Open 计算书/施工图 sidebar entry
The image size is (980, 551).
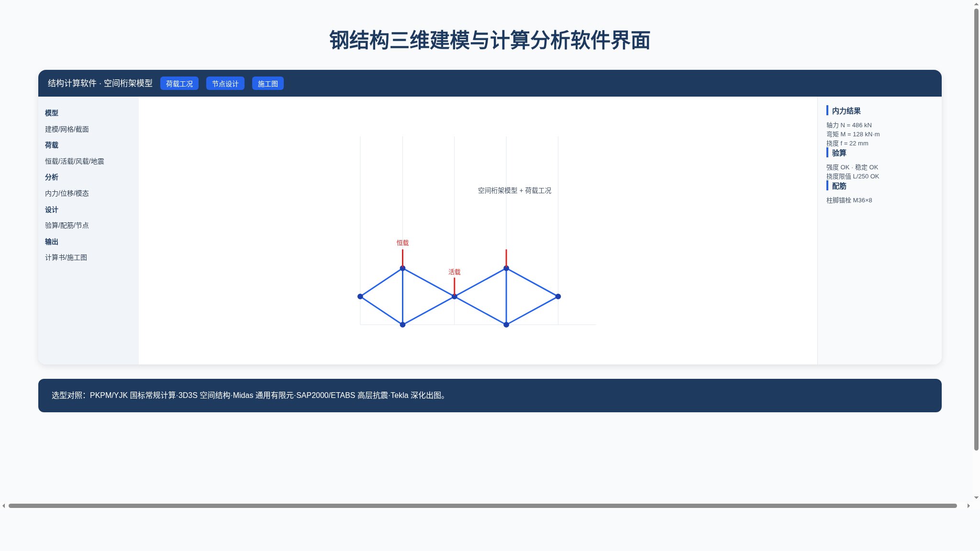pyautogui.click(x=66, y=257)
